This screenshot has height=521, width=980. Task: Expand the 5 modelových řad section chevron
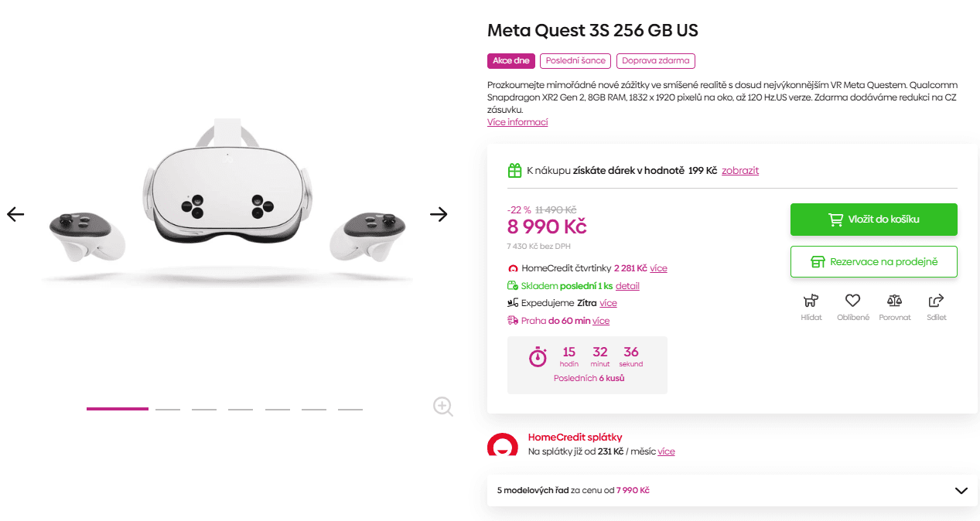click(961, 490)
